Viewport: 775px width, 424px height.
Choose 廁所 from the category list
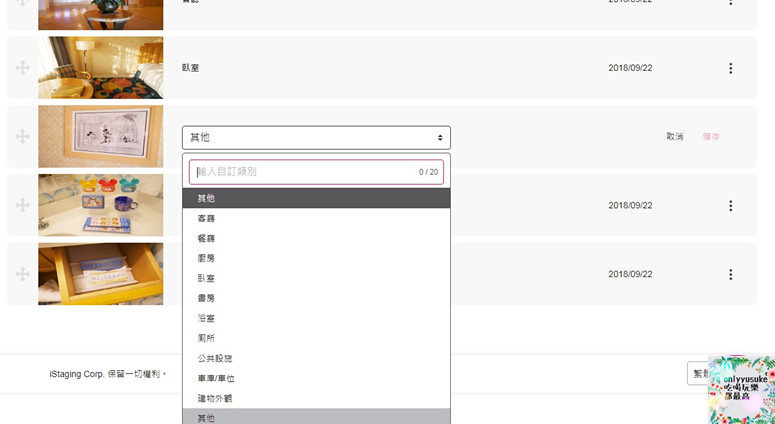coord(316,339)
